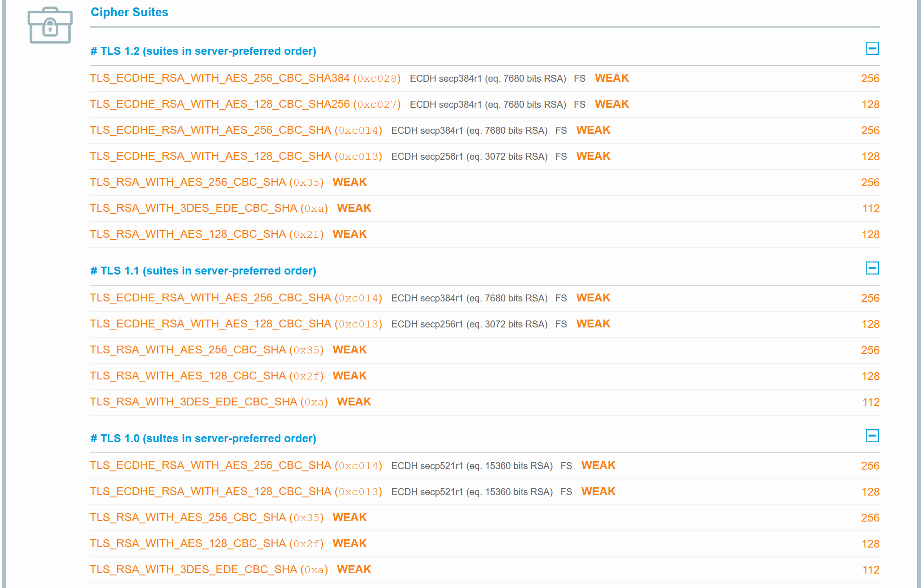Collapse the TLS 1.0 suites section
This screenshot has width=924, height=588.
[872, 436]
